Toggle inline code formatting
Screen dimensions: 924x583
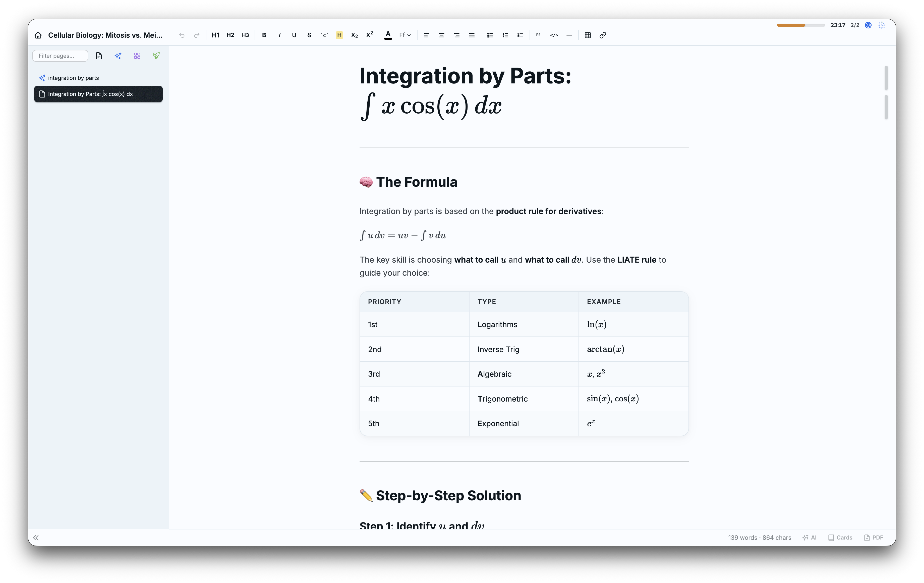tap(324, 35)
